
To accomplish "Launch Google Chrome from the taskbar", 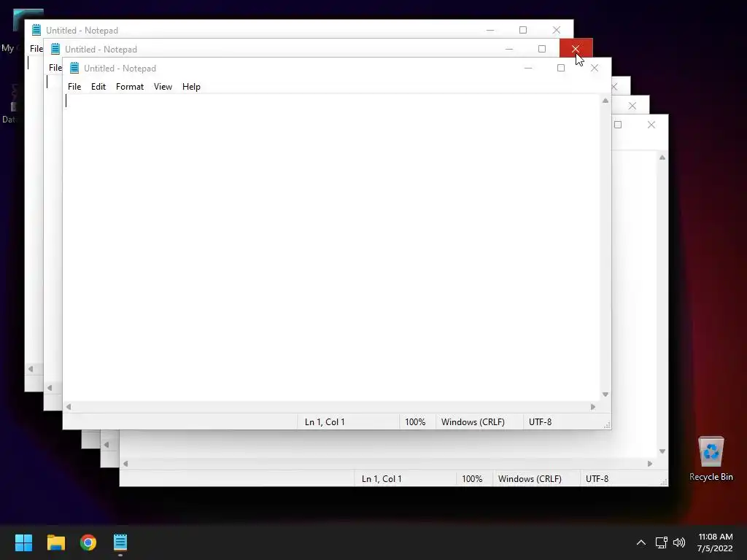I will (x=88, y=542).
